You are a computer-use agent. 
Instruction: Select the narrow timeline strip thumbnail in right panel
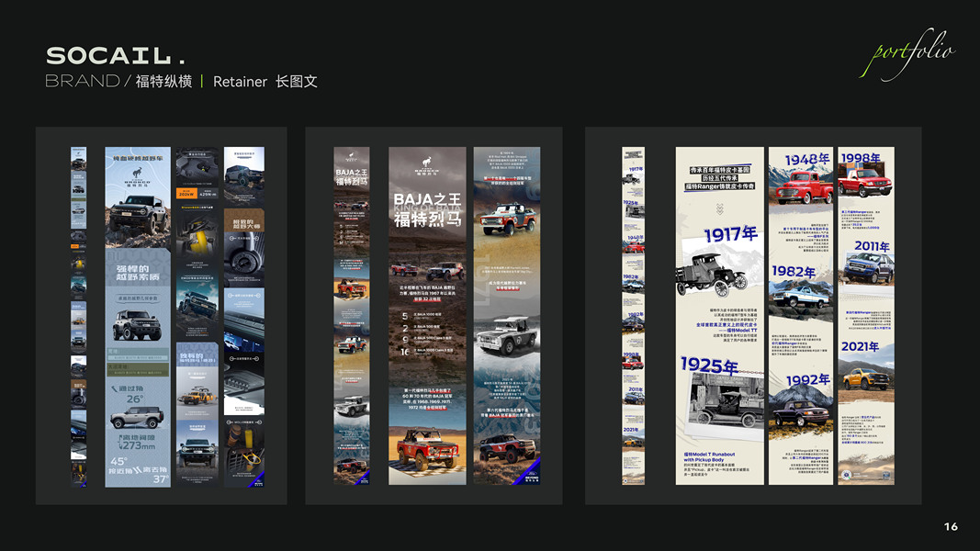633,316
